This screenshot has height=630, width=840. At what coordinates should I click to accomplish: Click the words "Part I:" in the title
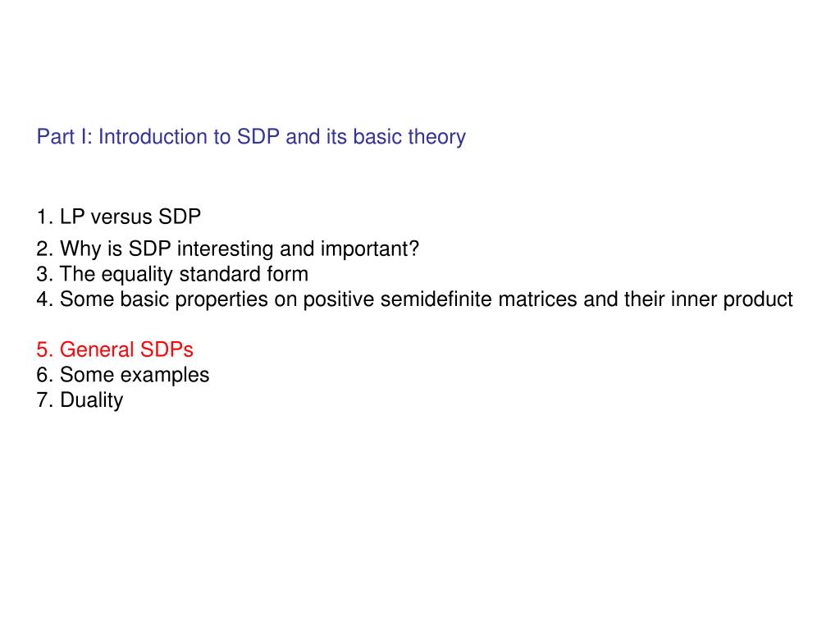tap(64, 137)
